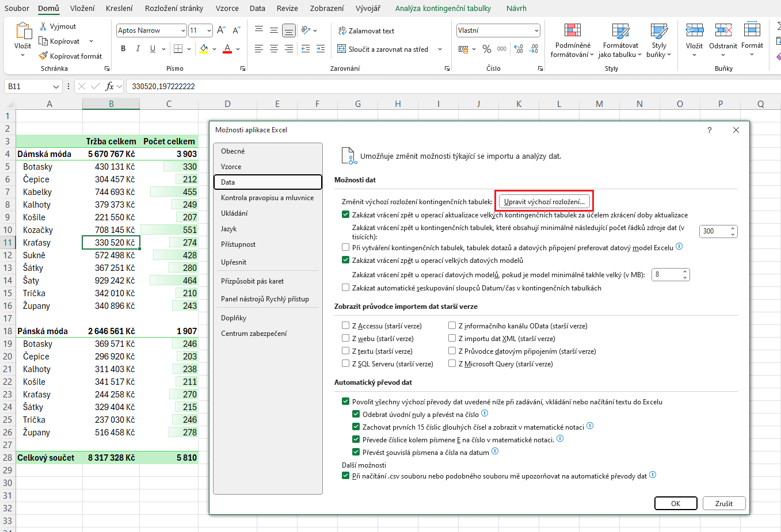Click the Italic formatting icon
This screenshot has width=781, height=532.
[138, 49]
